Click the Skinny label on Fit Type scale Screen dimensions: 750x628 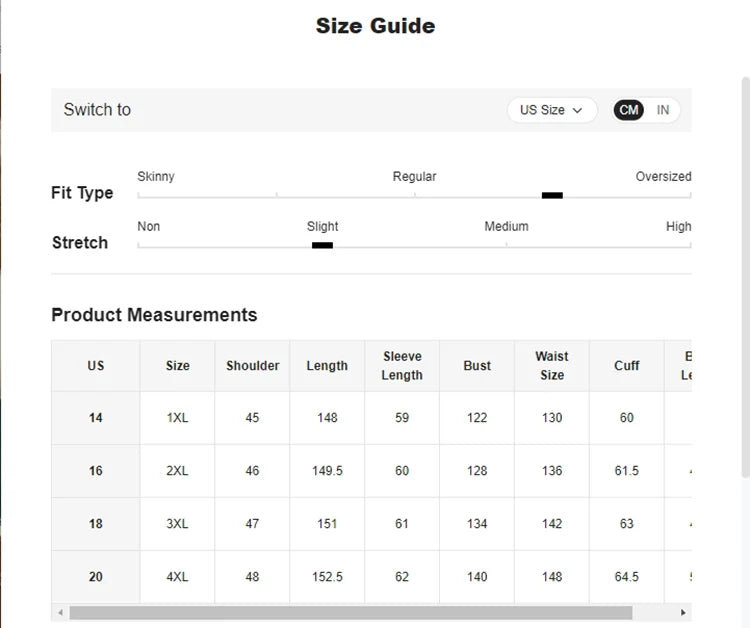[x=156, y=177]
